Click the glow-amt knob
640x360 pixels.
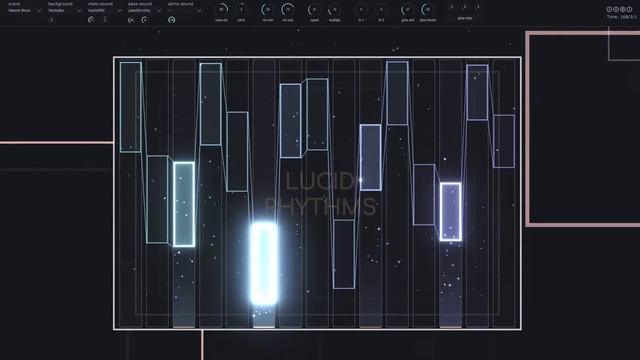pyautogui.click(x=407, y=9)
